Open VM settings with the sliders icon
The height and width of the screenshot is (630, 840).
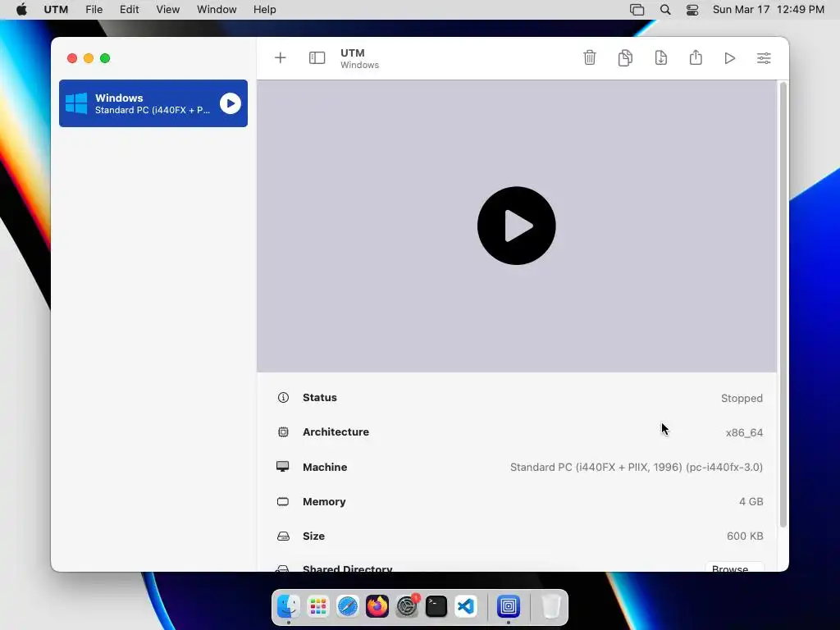click(x=764, y=58)
